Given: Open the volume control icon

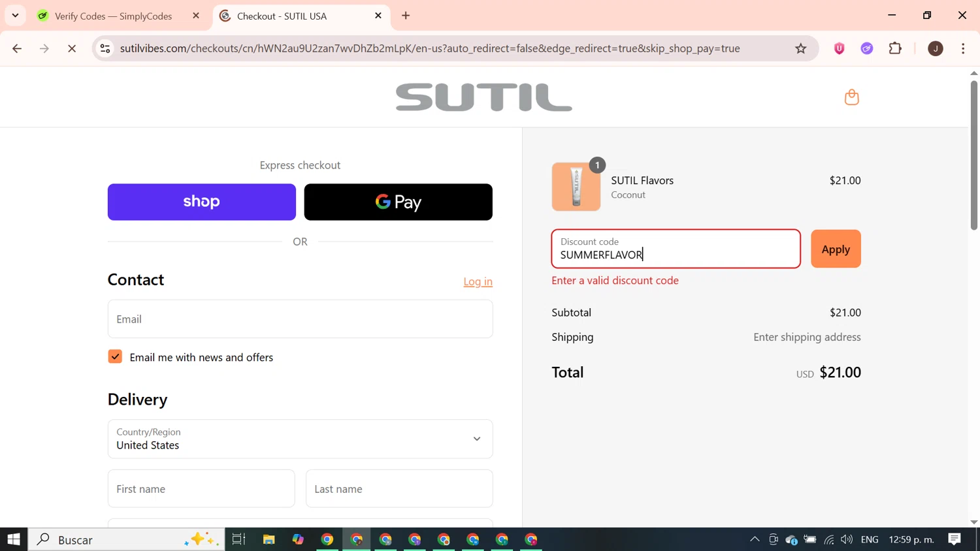Looking at the screenshot, I should pyautogui.click(x=847, y=539).
